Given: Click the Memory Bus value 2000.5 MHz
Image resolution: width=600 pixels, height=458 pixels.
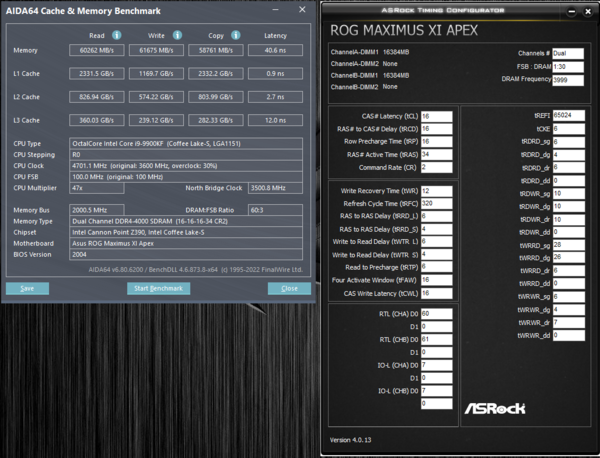Looking at the screenshot, I should pos(97,210).
